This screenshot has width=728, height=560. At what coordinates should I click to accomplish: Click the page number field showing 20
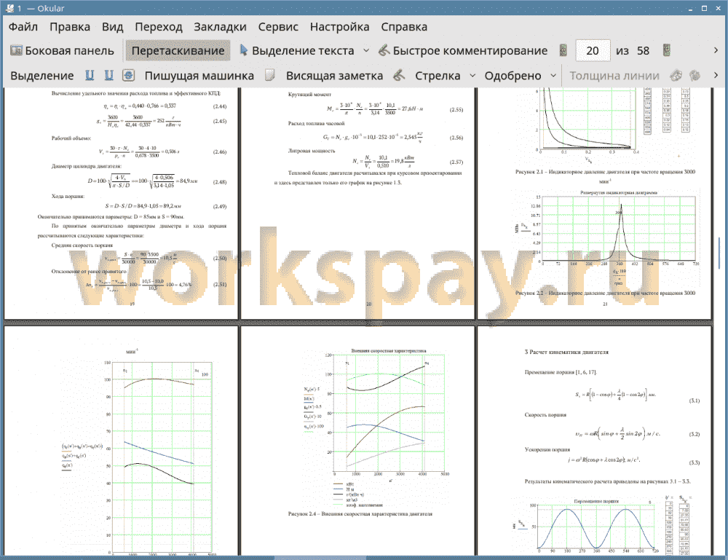coord(593,51)
